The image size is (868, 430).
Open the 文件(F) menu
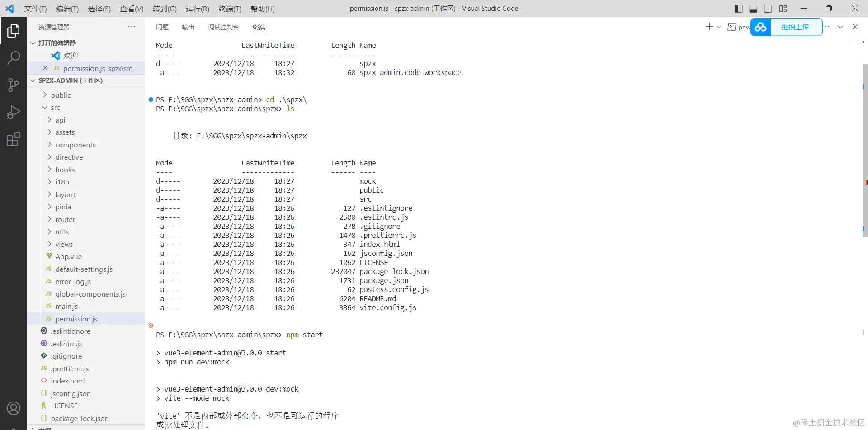click(35, 9)
